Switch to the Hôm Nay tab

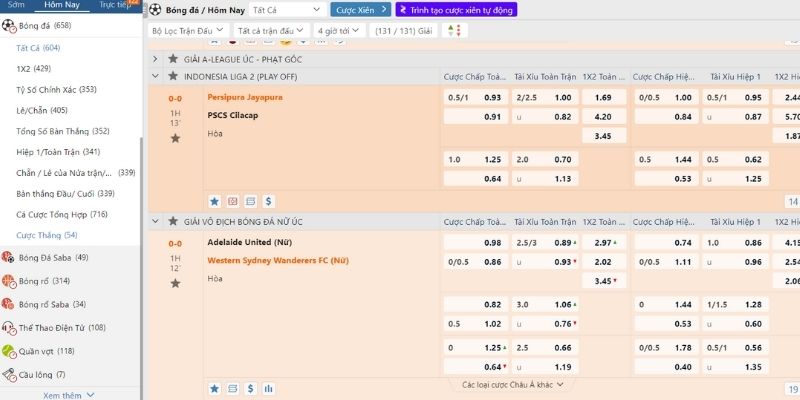(62, 5)
